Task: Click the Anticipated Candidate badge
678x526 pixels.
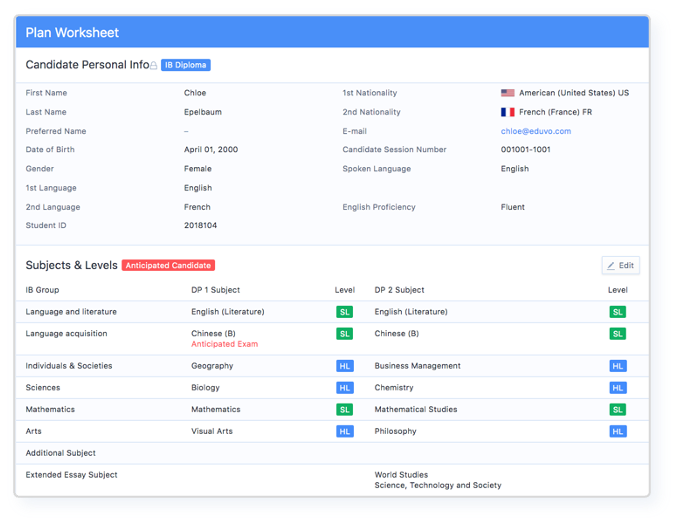Action: point(168,265)
